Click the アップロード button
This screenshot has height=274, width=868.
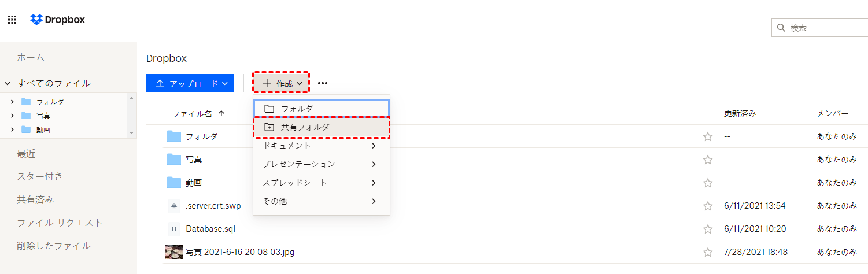[190, 83]
